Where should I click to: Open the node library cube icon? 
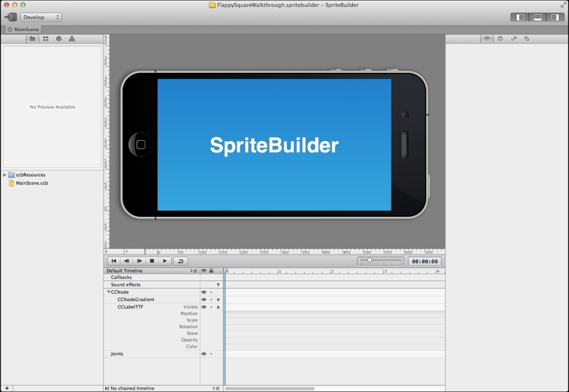click(59, 39)
